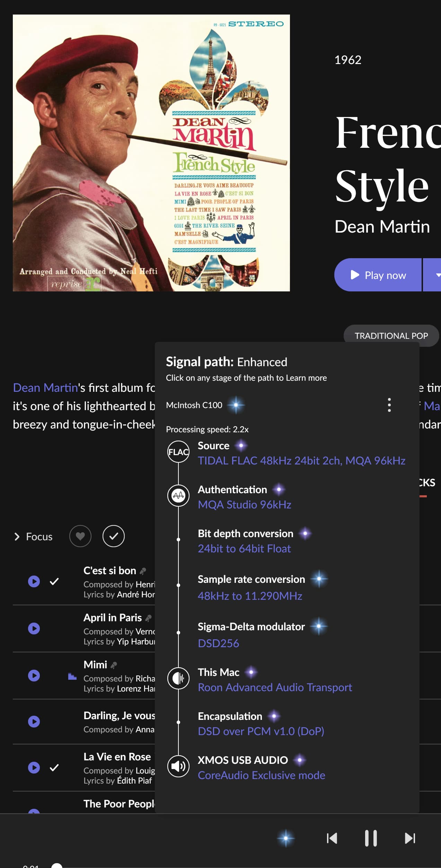Skip to the previous track
Screen dimensions: 441x868
click(x=332, y=838)
